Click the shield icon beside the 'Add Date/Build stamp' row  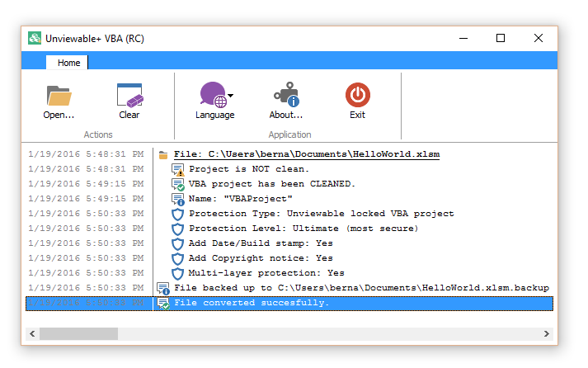(x=177, y=244)
